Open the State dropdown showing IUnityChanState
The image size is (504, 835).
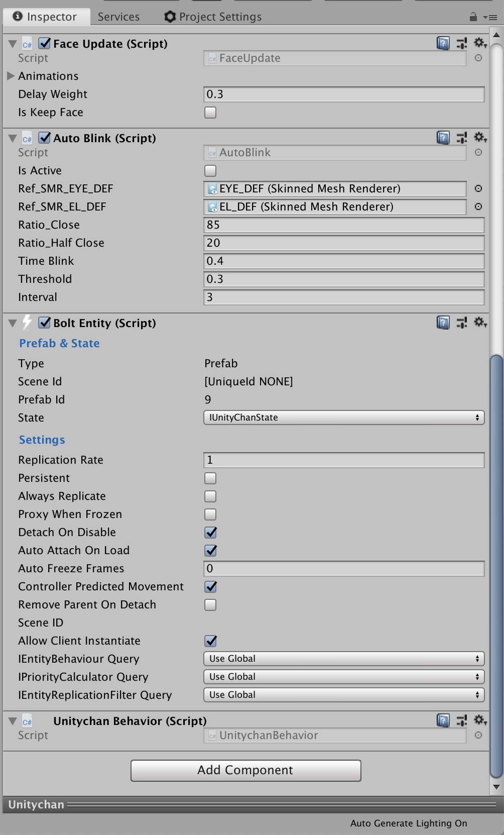[x=344, y=417]
